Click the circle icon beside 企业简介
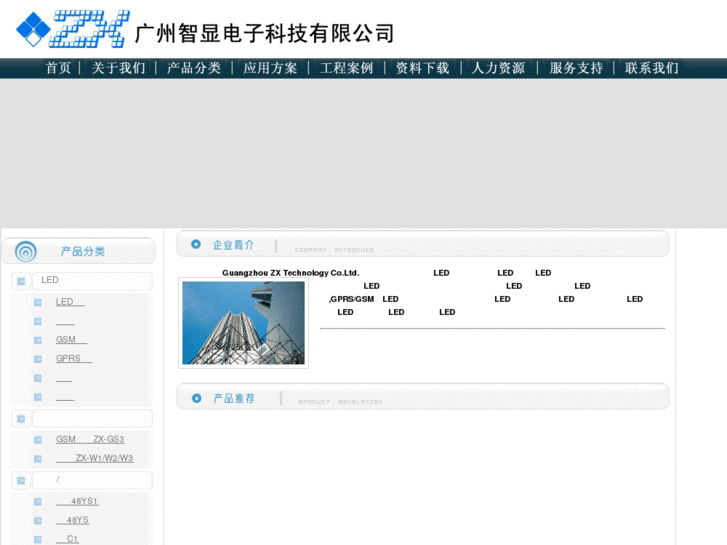The height and width of the screenshot is (545, 727). pos(195,244)
